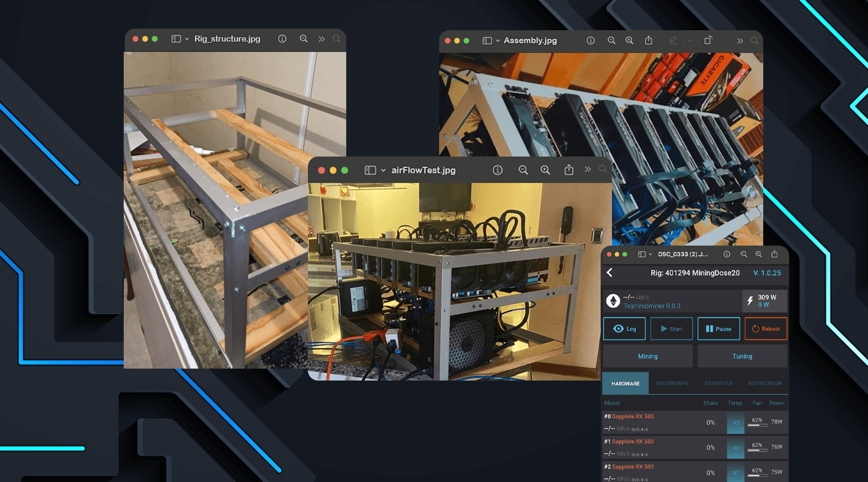Show image info in Rig_structure.jpg window
868x482 pixels.
282,39
